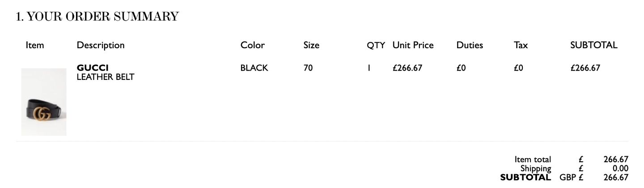Image resolution: width=644 pixels, height=188 pixels.
Task: Click the size value 70
Action: click(308, 68)
